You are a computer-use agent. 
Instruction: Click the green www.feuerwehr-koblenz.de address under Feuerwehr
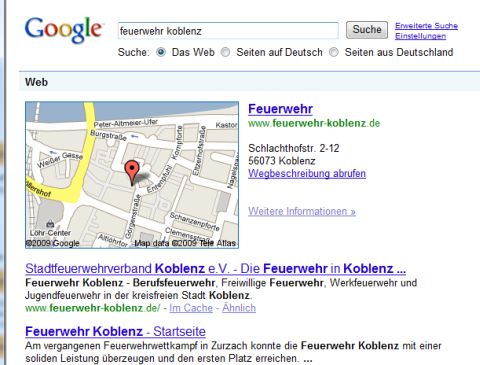(314, 123)
